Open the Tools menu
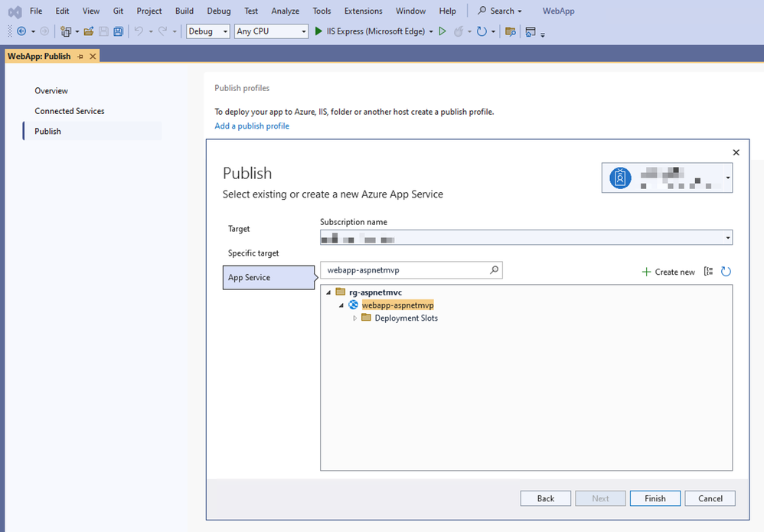 point(322,11)
